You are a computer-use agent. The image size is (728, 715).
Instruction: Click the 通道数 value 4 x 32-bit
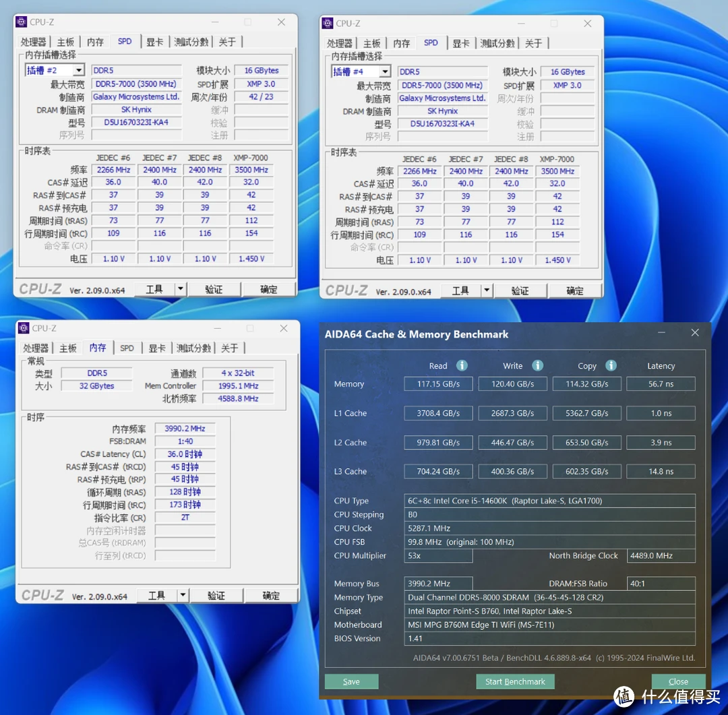[x=238, y=373]
